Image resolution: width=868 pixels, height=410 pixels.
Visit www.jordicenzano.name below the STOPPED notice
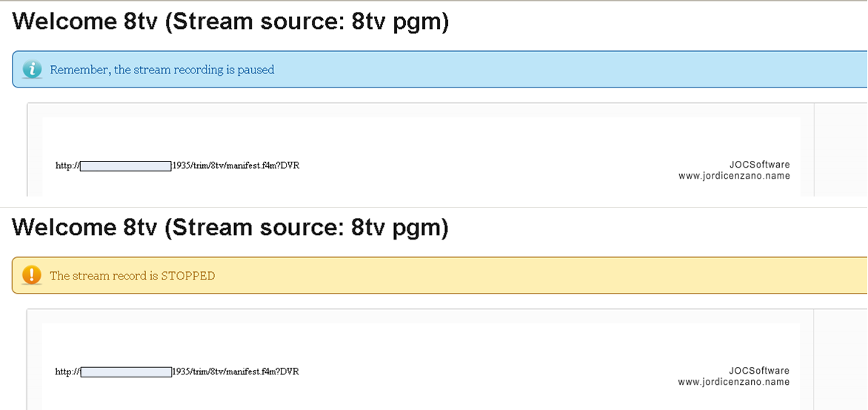pyautogui.click(x=733, y=383)
